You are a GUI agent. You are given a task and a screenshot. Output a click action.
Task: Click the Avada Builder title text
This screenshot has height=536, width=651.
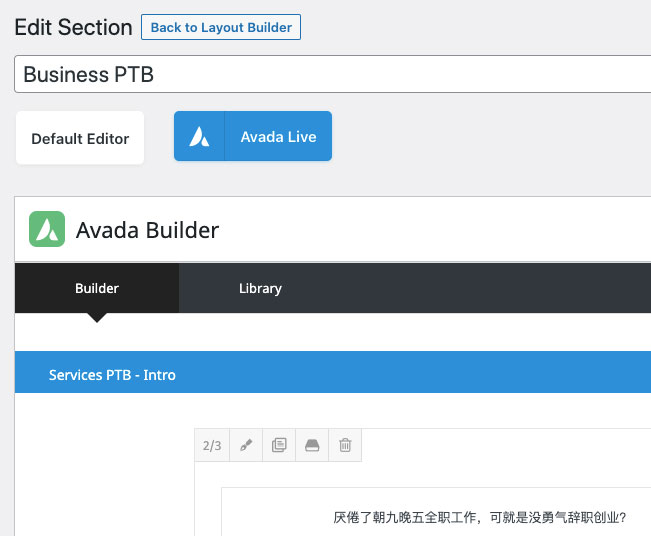[147, 230]
